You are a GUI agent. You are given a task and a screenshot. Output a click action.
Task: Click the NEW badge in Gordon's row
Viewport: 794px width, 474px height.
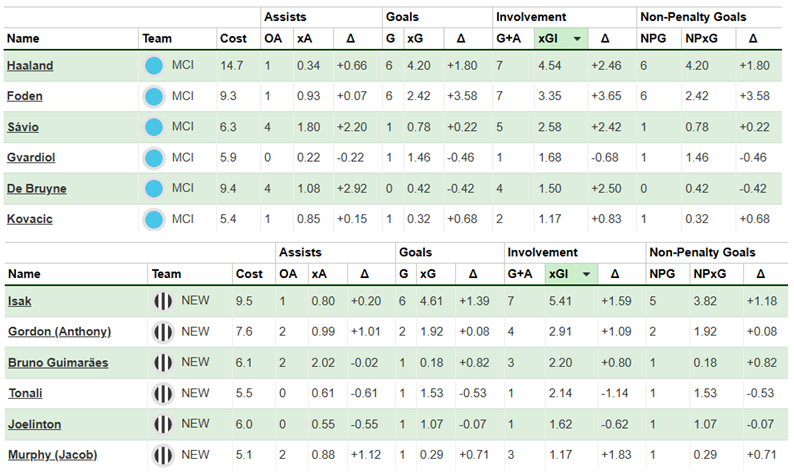pyautogui.click(x=163, y=332)
